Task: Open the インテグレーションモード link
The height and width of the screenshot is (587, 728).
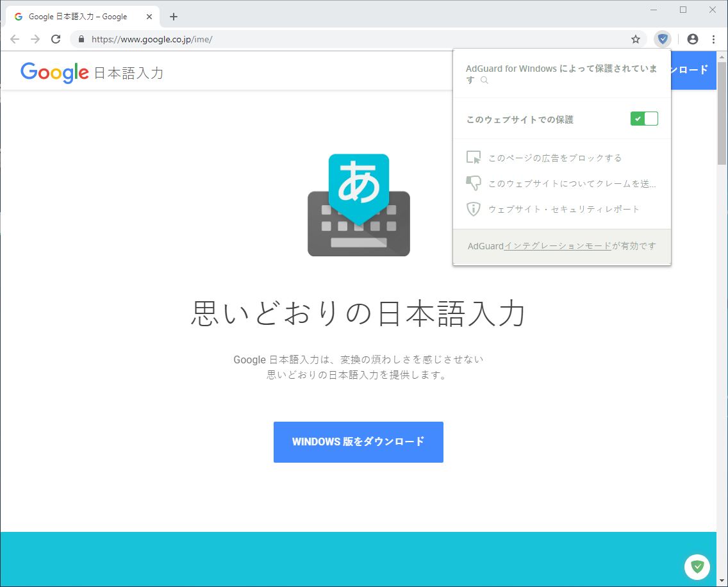Action: (x=558, y=245)
